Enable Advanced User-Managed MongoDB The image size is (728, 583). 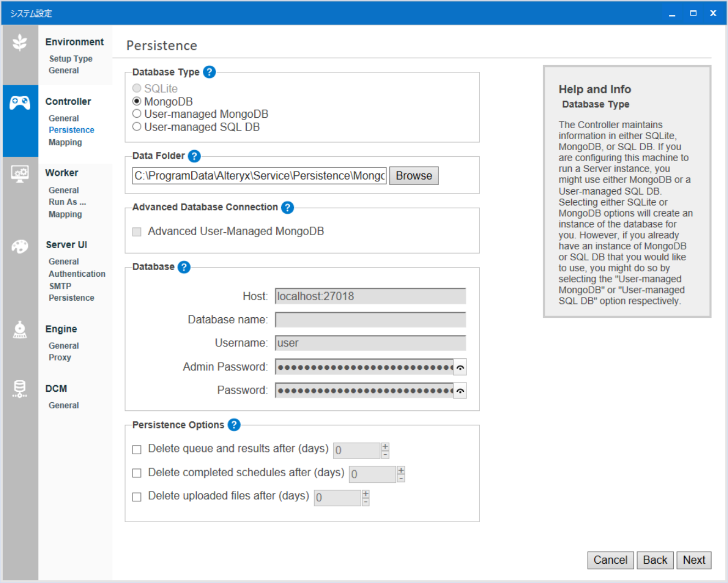point(136,231)
